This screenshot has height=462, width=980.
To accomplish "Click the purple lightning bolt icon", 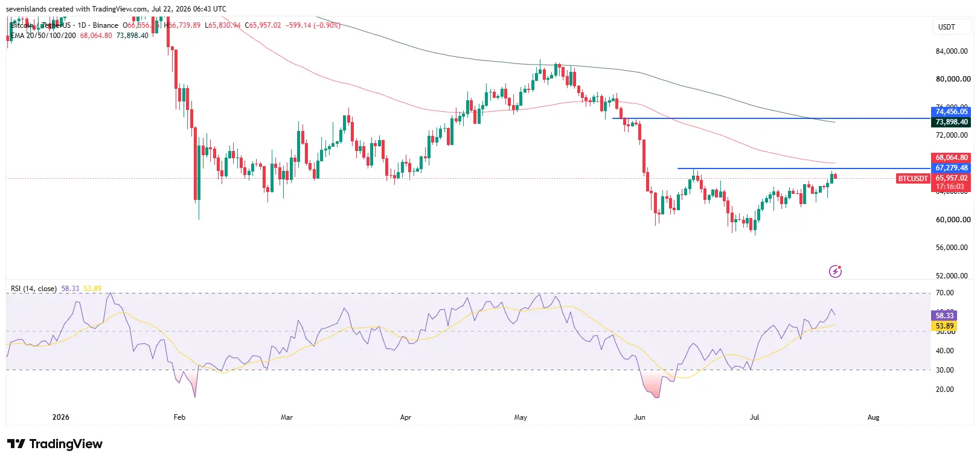I will pos(835,271).
